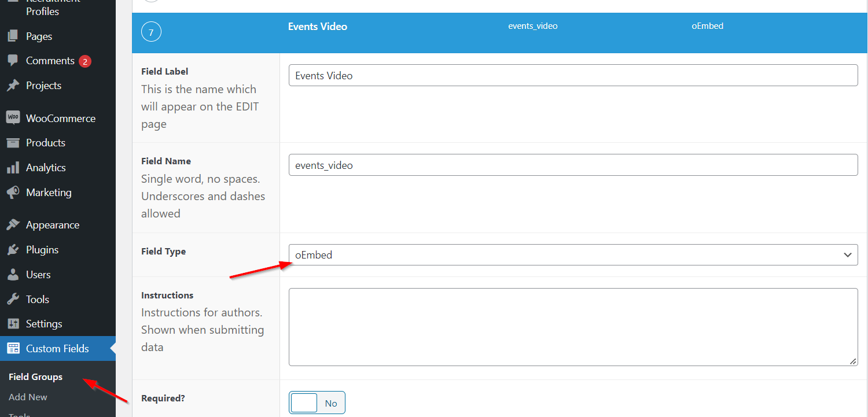Open the Field Groups submenu link
This screenshot has width=868, height=417.
35,377
